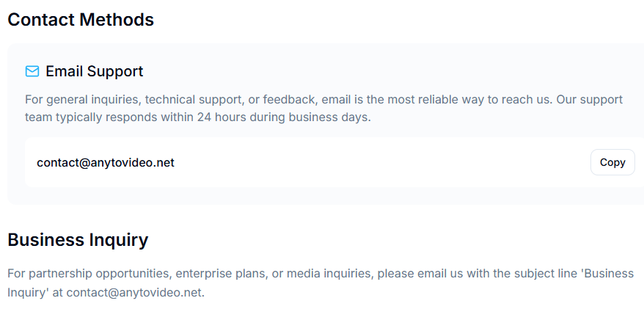Click the Email Support heading

tap(94, 71)
